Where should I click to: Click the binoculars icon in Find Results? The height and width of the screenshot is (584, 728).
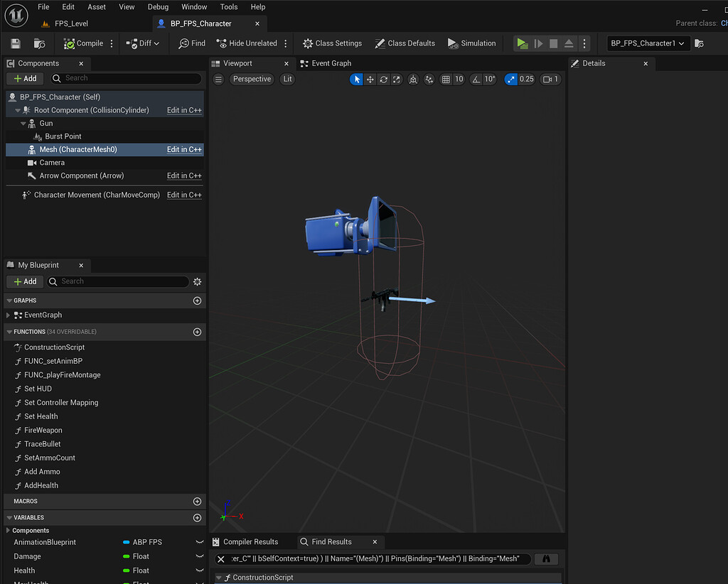(546, 559)
